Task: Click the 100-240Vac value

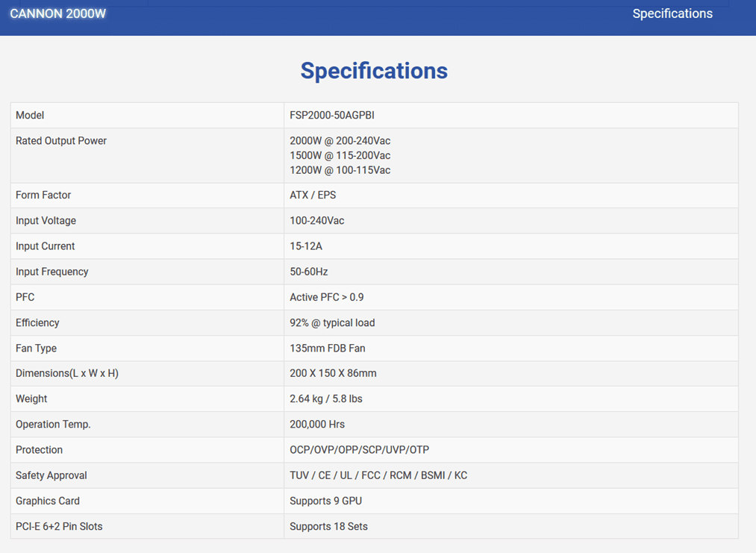Action: click(316, 220)
